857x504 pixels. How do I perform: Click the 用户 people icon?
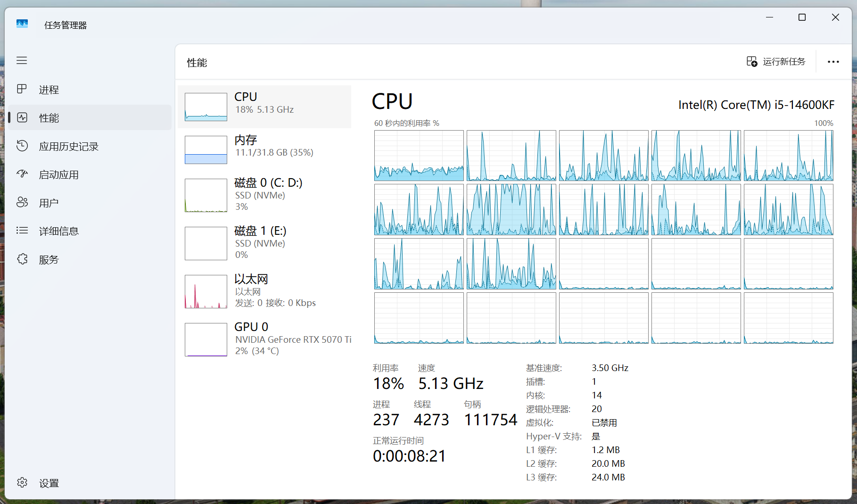tap(22, 202)
